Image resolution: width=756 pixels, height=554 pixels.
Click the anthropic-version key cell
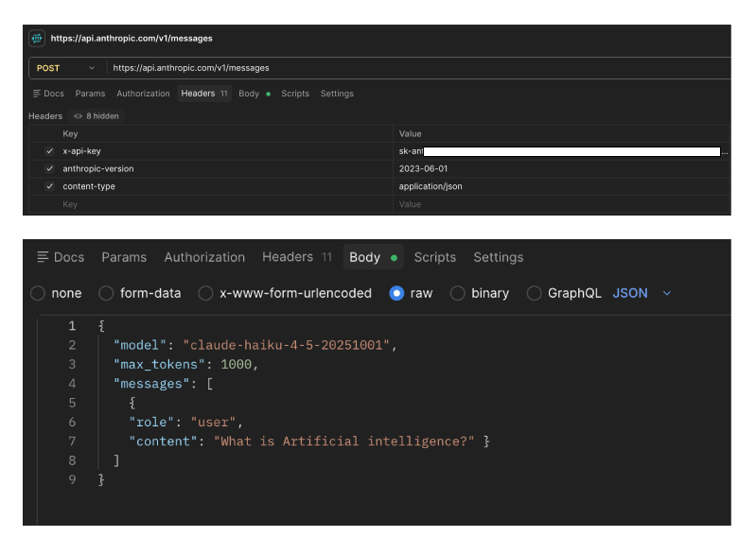[x=225, y=168]
